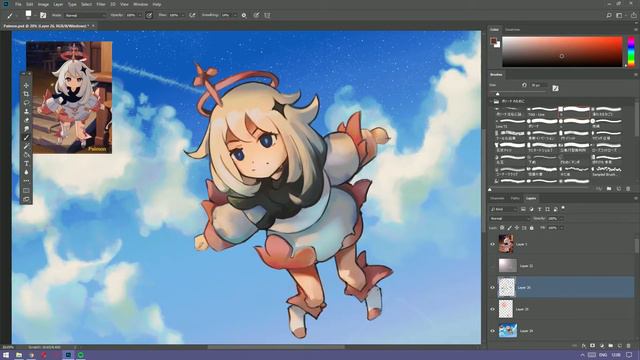Open brush settings panel from options bar
The width and height of the screenshot is (640, 360).
tap(43, 15)
